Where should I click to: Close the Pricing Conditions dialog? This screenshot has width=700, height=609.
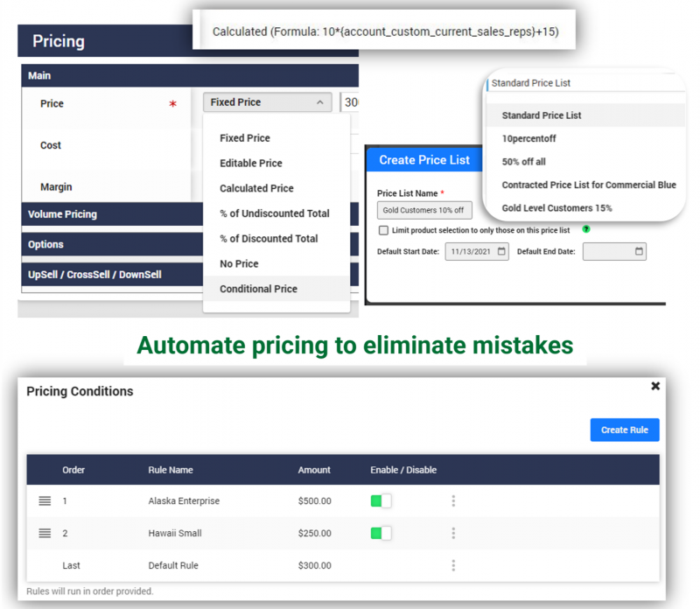click(655, 385)
